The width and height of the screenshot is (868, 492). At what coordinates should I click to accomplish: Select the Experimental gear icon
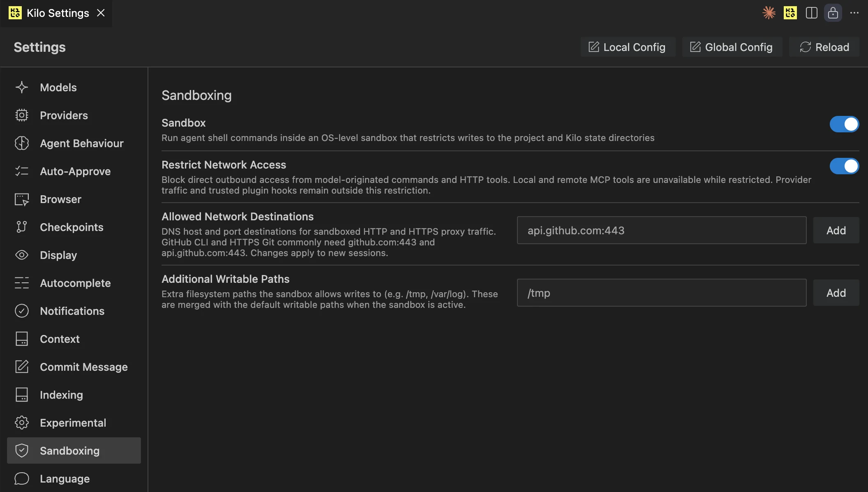point(21,423)
